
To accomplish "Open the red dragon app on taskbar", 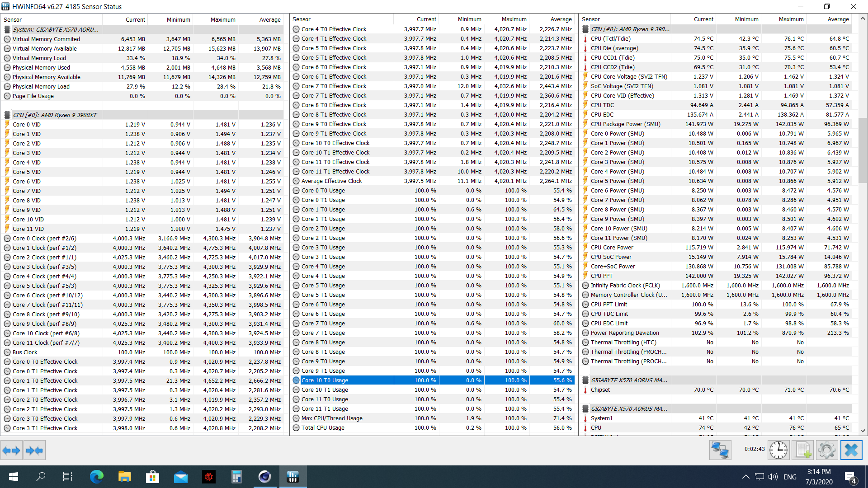I will click(208, 477).
